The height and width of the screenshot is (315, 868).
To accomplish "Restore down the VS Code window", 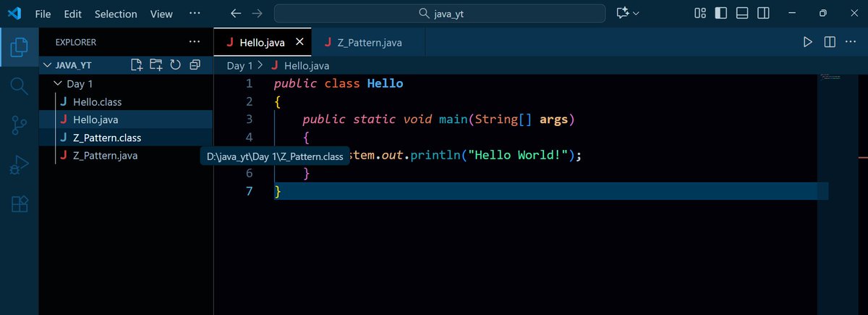I will (823, 14).
